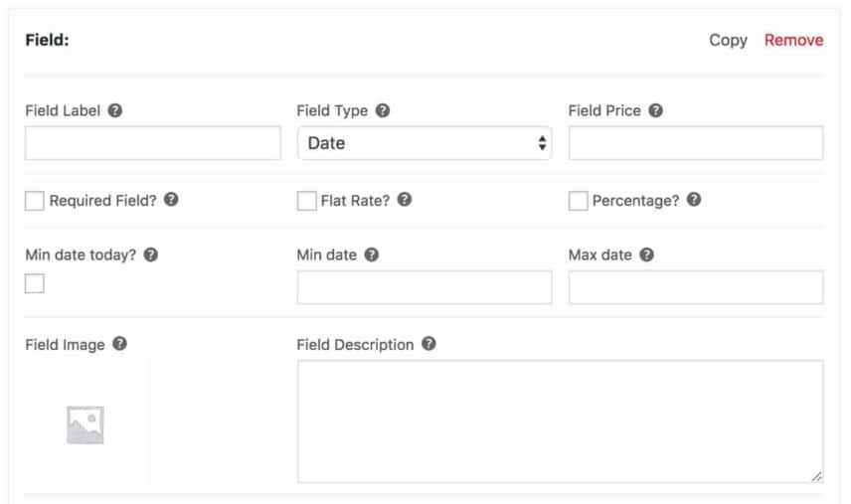This screenshot has width=851, height=504.
Task: Open help tooltip for Field Price
Action: pyautogui.click(x=655, y=110)
